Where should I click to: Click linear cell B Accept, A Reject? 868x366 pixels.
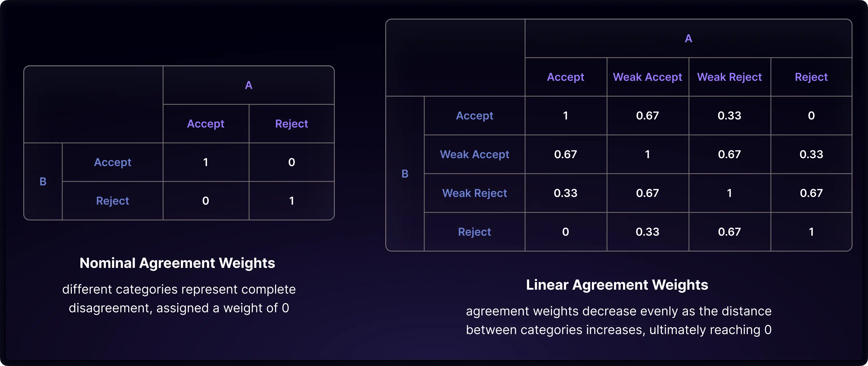pos(811,116)
